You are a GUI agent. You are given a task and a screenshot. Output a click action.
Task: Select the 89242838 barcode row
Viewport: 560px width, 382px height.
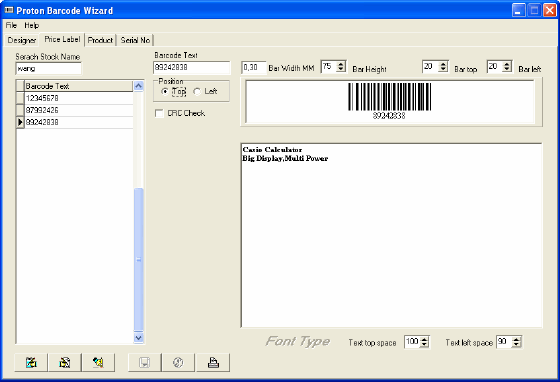click(x=79, y=122)
